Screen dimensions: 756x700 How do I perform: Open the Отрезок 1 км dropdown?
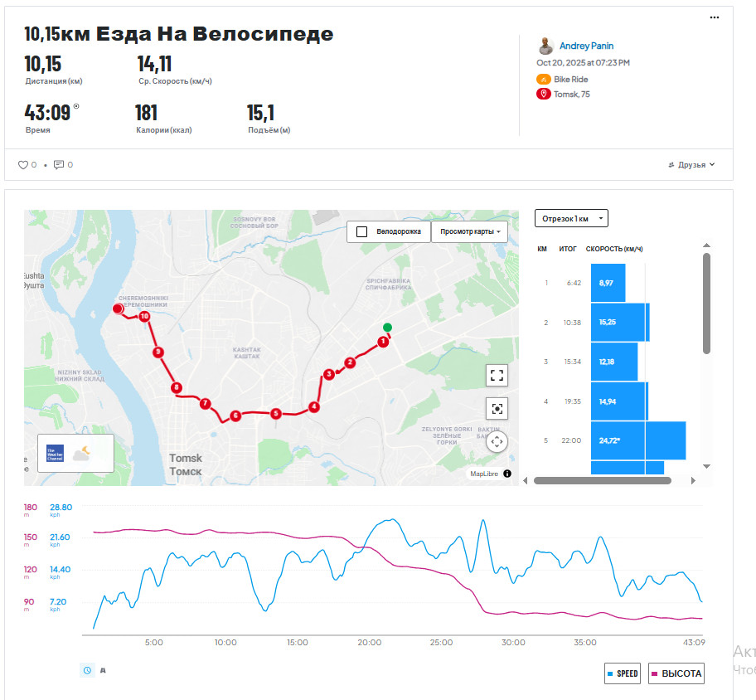point(571,218)
